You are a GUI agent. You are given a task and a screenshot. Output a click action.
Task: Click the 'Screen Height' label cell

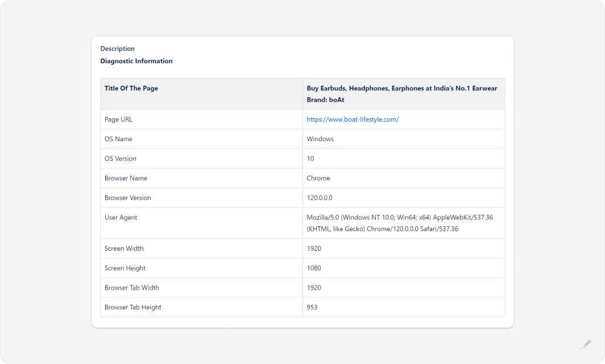coord(201,268)
